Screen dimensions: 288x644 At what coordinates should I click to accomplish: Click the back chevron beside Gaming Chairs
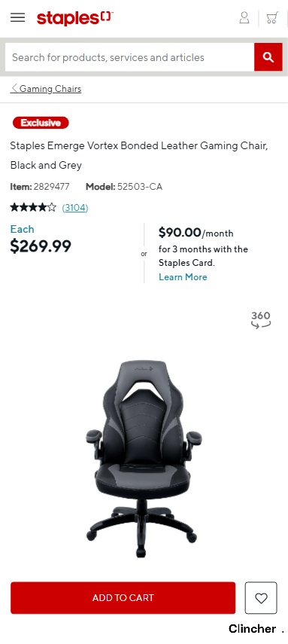[14, 88]
